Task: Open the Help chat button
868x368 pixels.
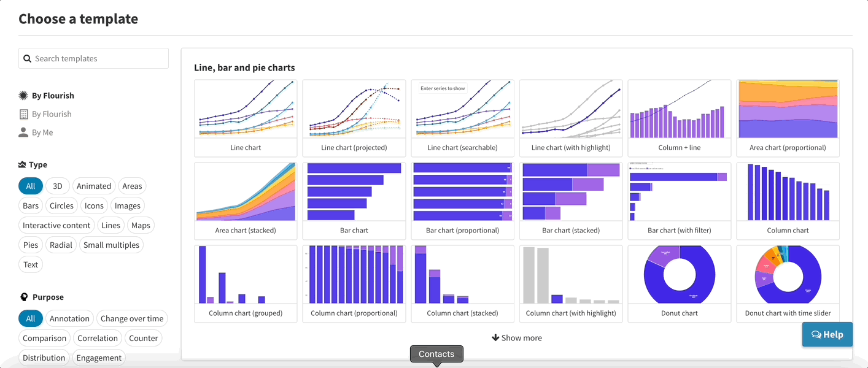Action: pos(827,334)
